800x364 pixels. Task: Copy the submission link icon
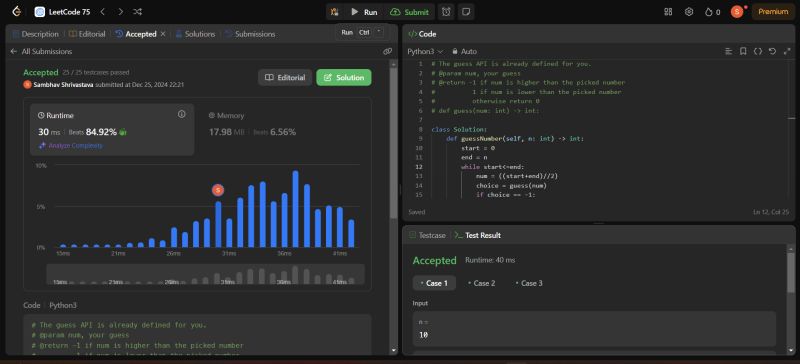(x=387, y=51)
